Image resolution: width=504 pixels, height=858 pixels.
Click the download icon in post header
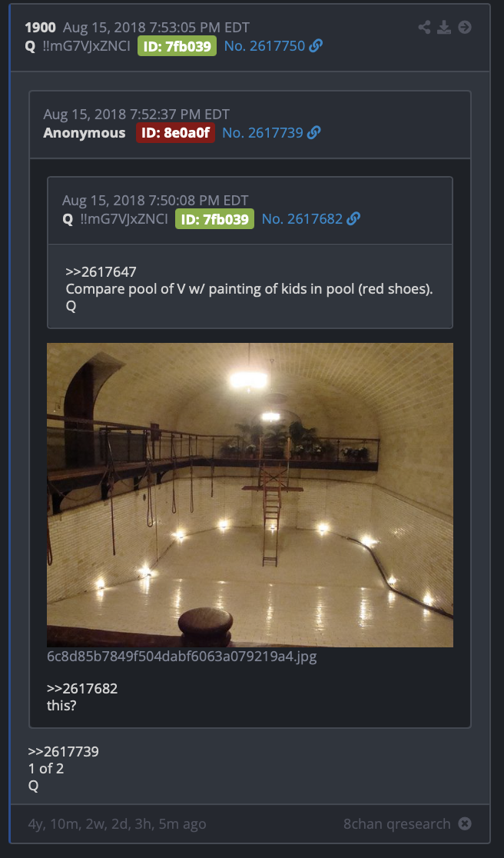click(444, 28)
